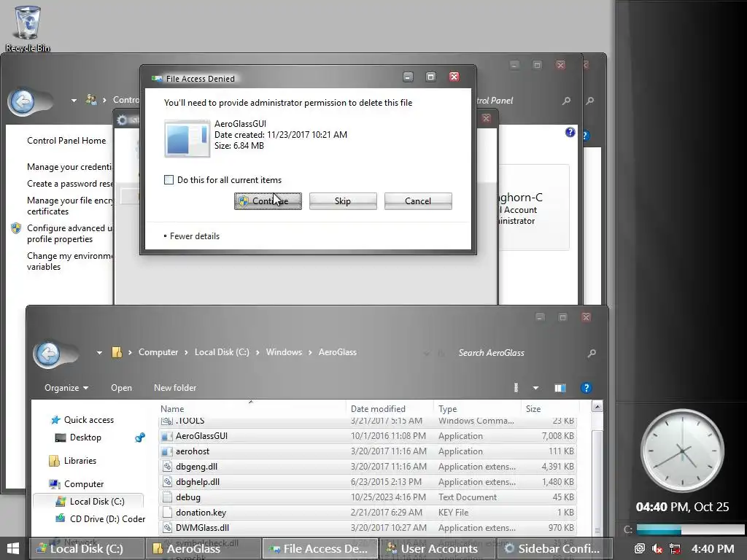Click the pin icon next to Desktop
This screenshot has width=747, height=560.
click(140, 437)
